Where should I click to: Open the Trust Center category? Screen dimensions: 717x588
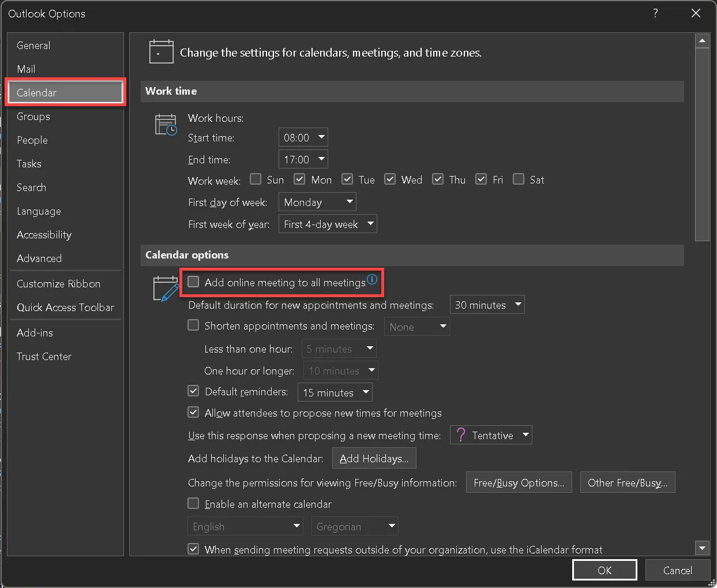coord(65,356)
